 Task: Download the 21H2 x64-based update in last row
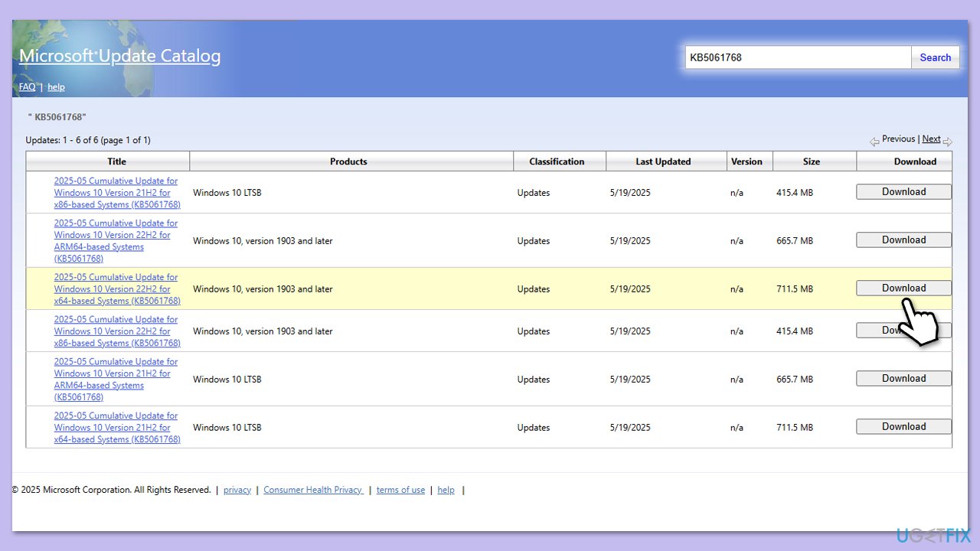tap(903, 427)
